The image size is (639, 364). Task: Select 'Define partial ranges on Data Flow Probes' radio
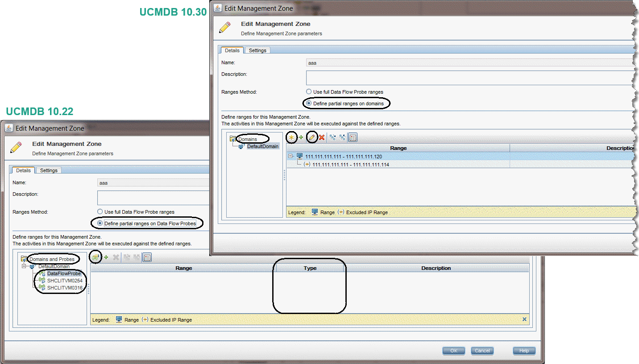[x=100, y=223]
